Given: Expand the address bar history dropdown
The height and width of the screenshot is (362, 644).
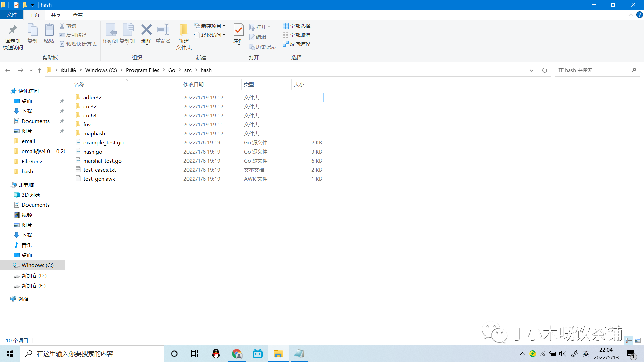Looking at the screenshot, I should pos(532,70).
